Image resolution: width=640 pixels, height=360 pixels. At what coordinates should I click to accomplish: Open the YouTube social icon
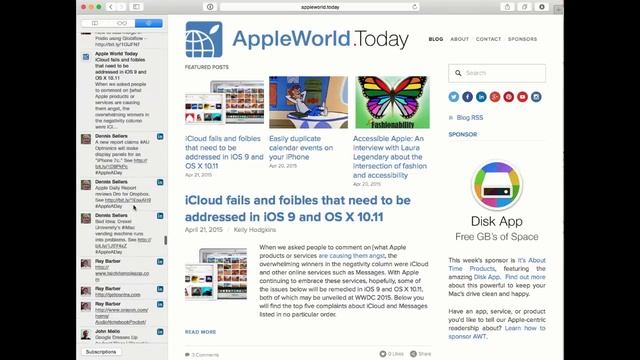pyautogui.click(x=522, y=97)
